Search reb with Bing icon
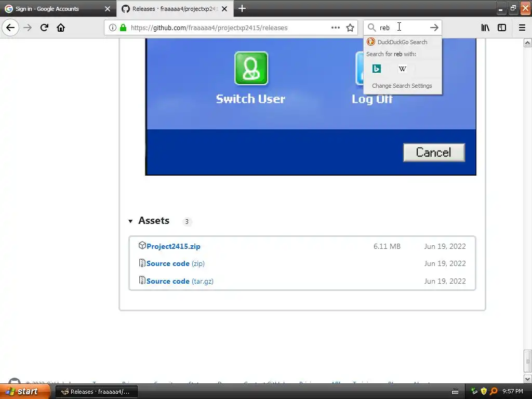 377,69
